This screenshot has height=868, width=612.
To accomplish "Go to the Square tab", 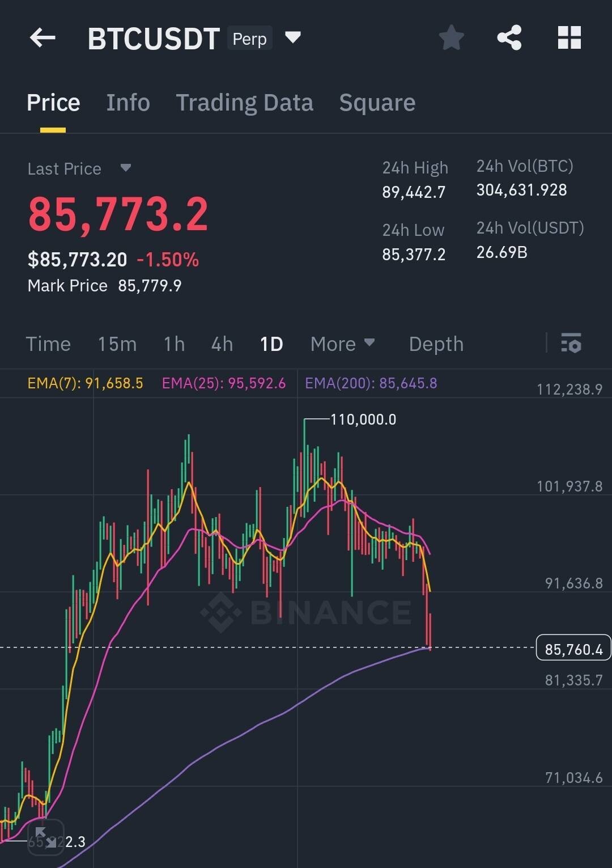I will click(377, 103).
